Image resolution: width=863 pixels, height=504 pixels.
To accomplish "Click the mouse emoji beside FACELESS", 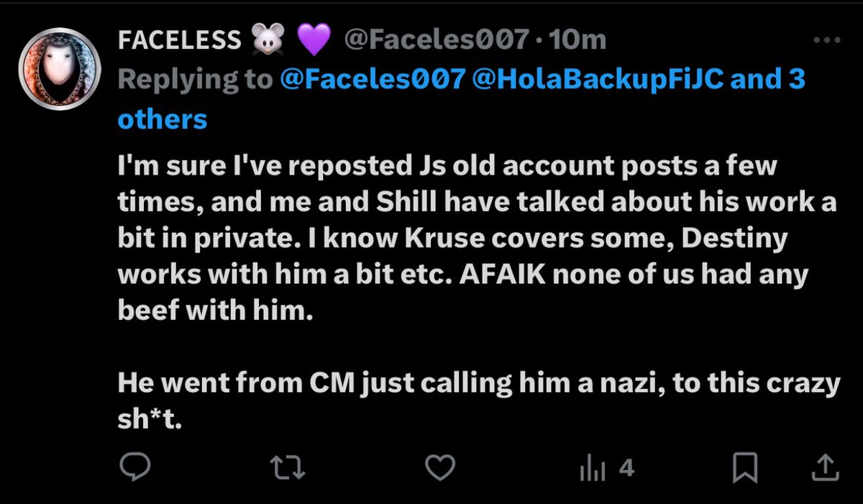I will [x=262, y=41].
